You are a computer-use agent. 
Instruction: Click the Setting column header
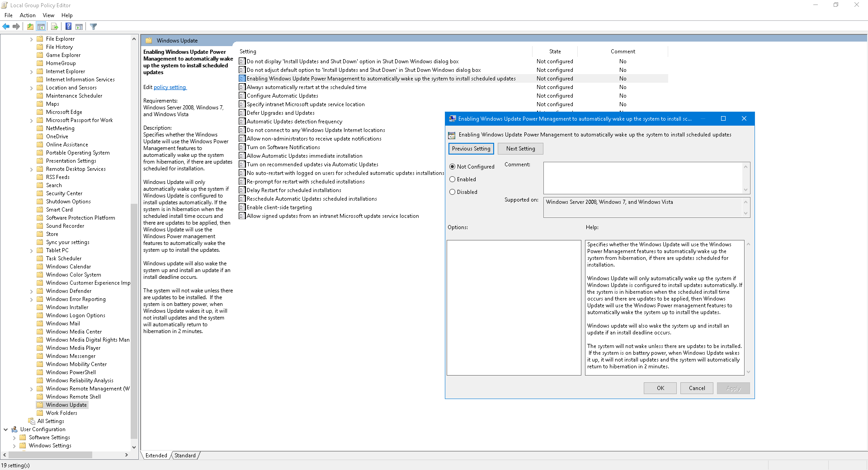click(x=384, y=52)
